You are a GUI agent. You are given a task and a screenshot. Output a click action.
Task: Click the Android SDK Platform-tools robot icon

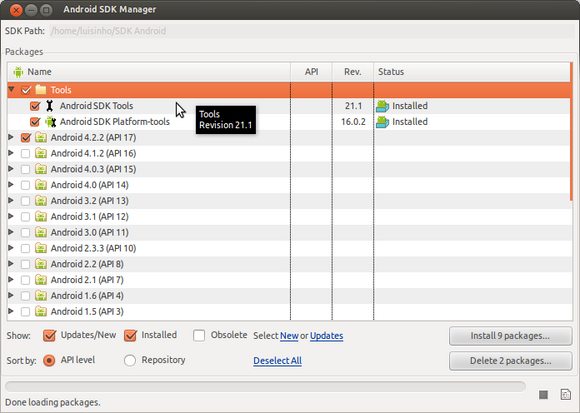click(50, 122)
